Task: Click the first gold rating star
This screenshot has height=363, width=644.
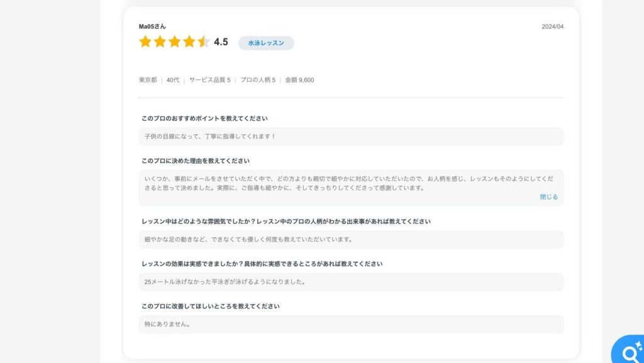Action: coord(145,42)
